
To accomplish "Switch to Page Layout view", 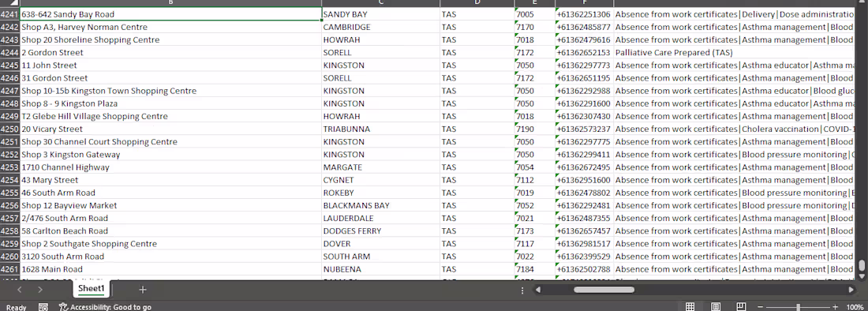I will coord(716,306).
